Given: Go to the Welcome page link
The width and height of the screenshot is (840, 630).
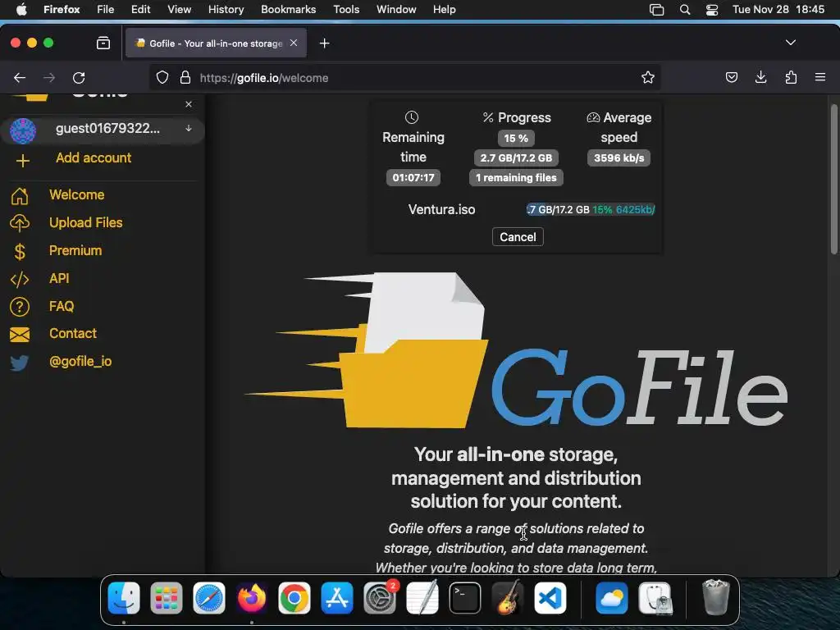Looking at the screenshot, I should [76, 195].
